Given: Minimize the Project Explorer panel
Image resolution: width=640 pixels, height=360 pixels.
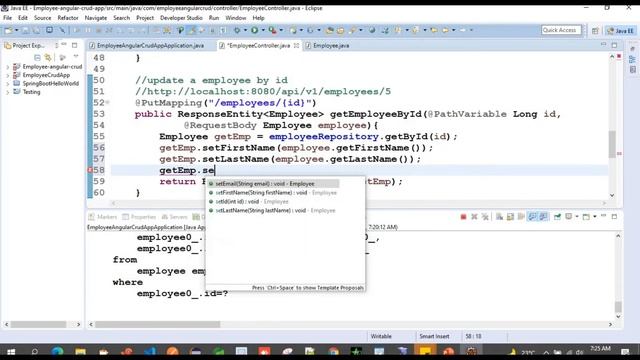Looking at the screenshot, I should [64, 45].
